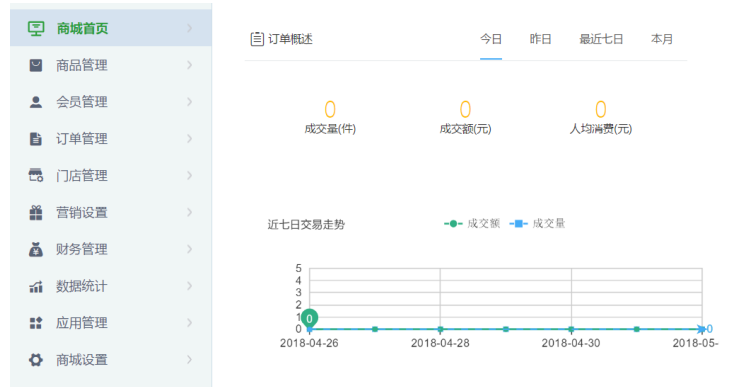Expand the 会员管理 chevron arrow
The height and width of the screenshot is (387, 730).
pos(189,102)
